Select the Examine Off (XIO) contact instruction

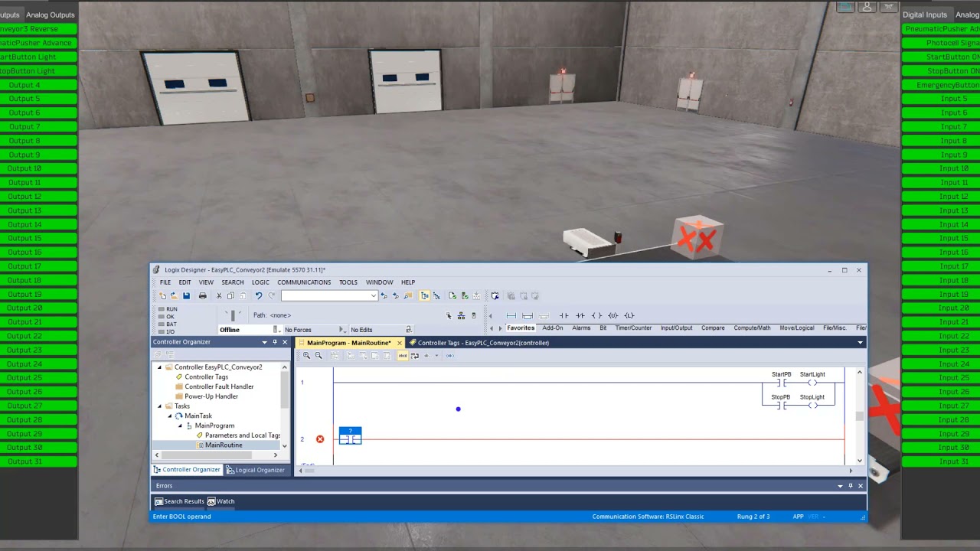[580, 315]
